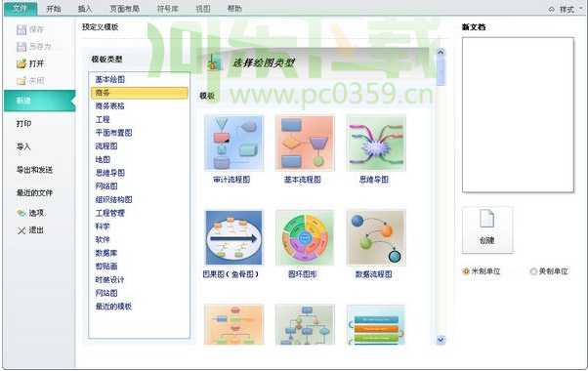This screenshot has height=371, width=588.
Task: Open the 帮助 ribbon tab
Action: pyautogui.click(x=234, y=9)
